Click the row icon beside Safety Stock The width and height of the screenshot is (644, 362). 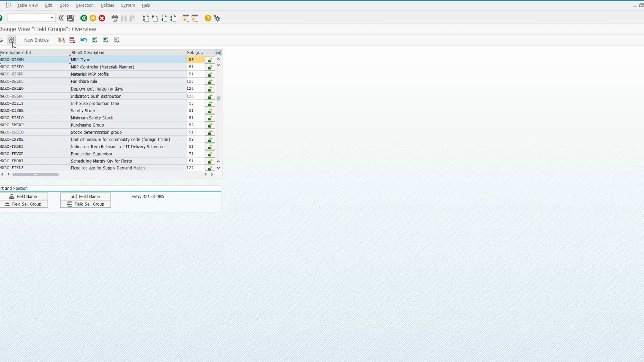[x=210, y=111]
